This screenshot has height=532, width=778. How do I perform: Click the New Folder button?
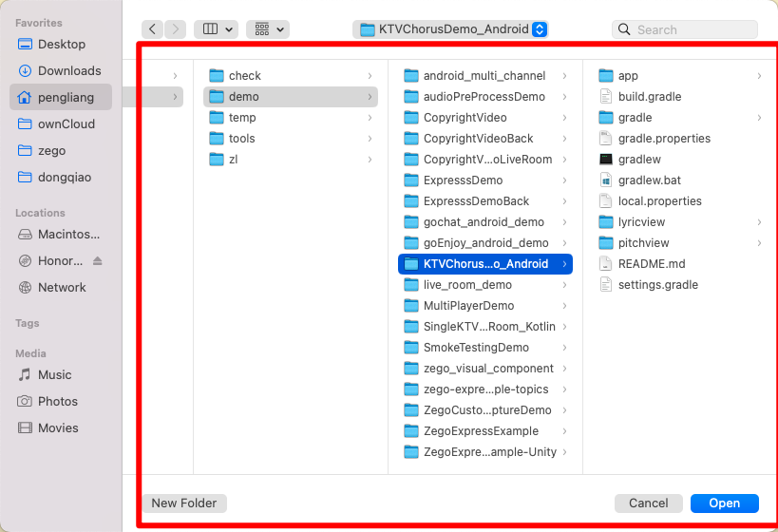coord(184,503)
